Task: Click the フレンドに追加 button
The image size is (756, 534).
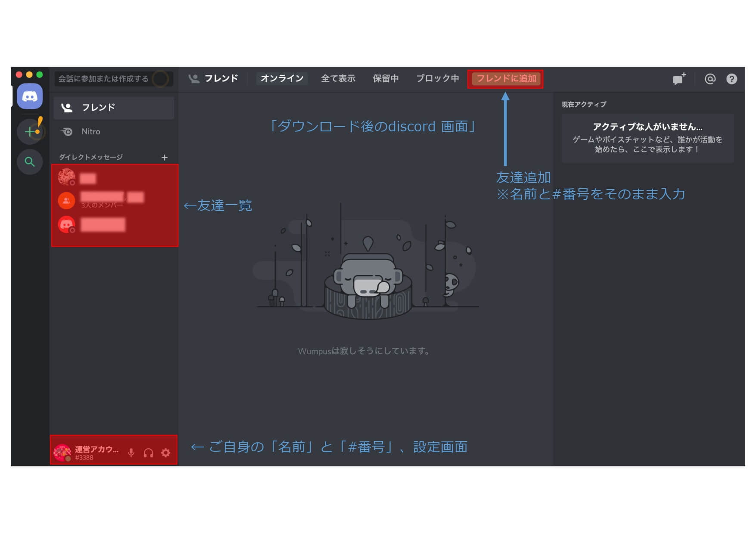Action: tap(506, 78)
